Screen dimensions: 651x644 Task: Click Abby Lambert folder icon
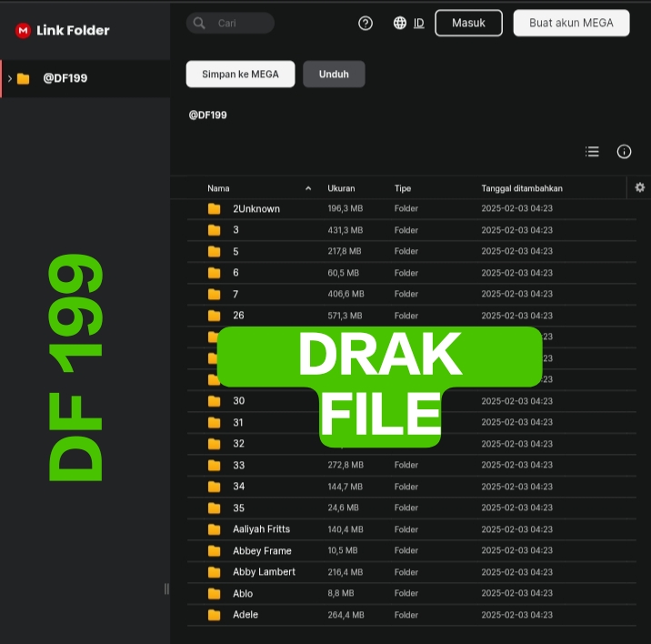(215, 572)
